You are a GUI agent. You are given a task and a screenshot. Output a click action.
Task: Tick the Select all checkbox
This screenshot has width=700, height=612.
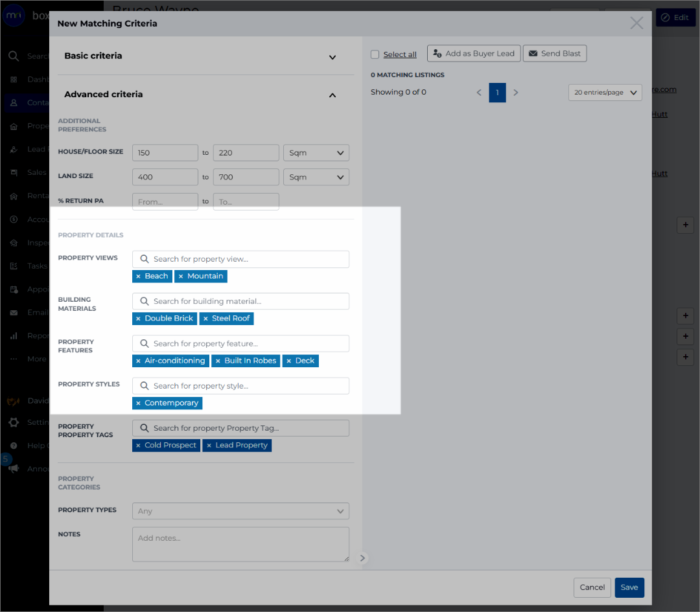coord(375,54)
